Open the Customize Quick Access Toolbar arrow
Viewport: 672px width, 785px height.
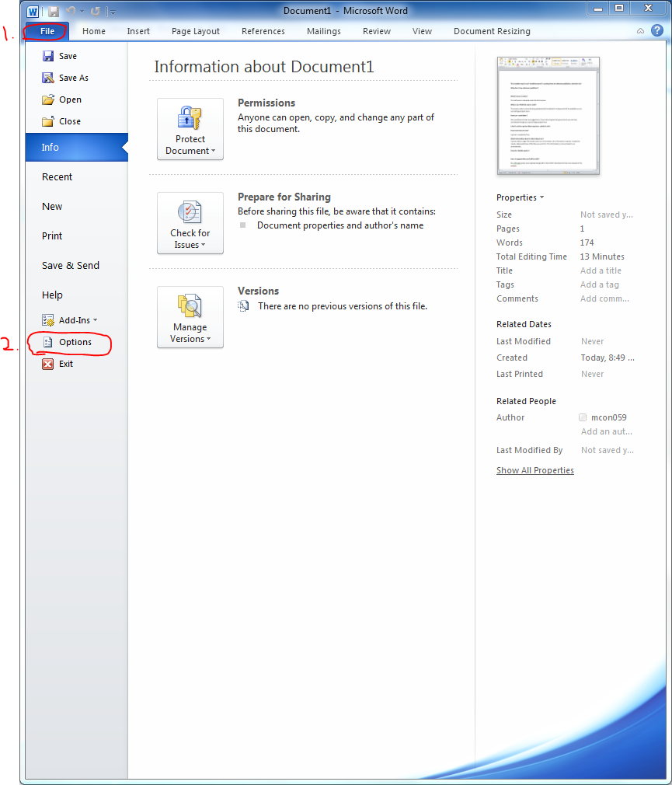(x=113, y=12)
